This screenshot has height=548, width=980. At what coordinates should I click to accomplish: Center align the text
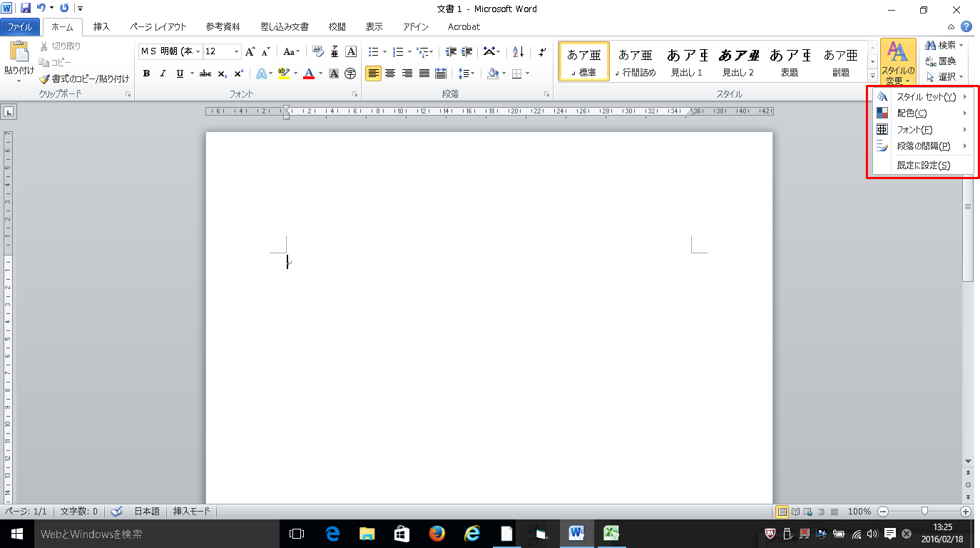[390, 73]
